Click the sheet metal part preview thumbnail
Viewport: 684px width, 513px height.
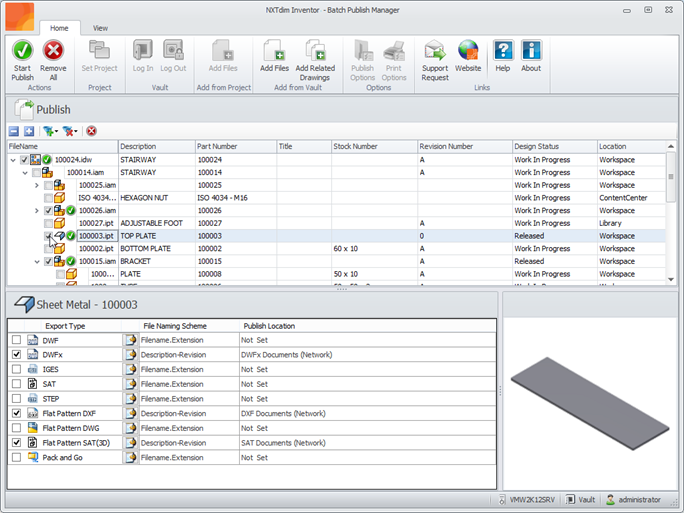tap(590, 403)
